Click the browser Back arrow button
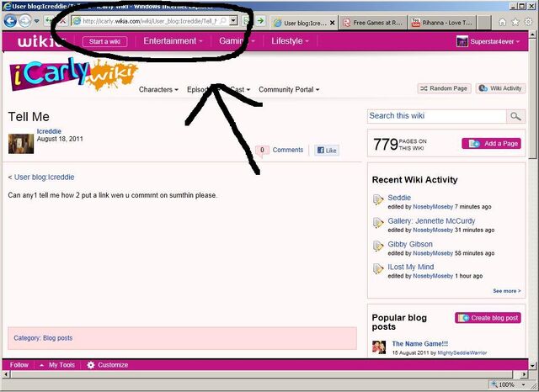 pyautogui.click(x=10, y=21)
